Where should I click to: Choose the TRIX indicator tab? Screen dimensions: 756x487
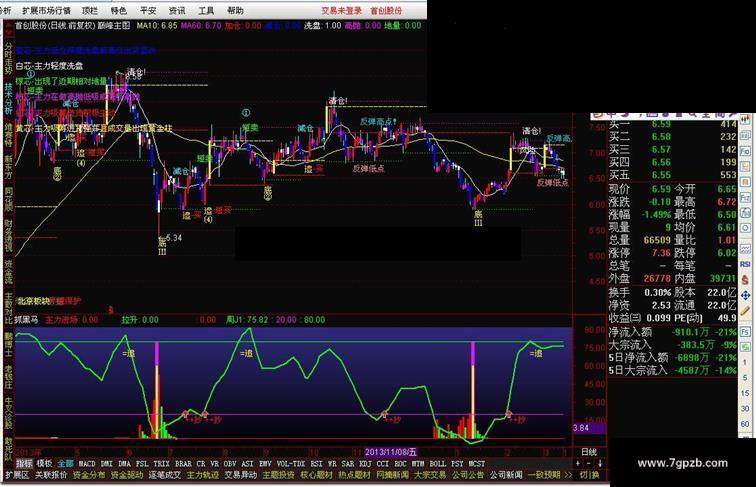point(161,463)
